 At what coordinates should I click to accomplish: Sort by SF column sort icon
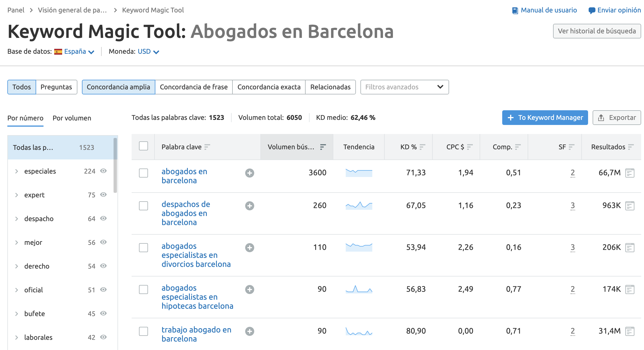tap(571, 147)
